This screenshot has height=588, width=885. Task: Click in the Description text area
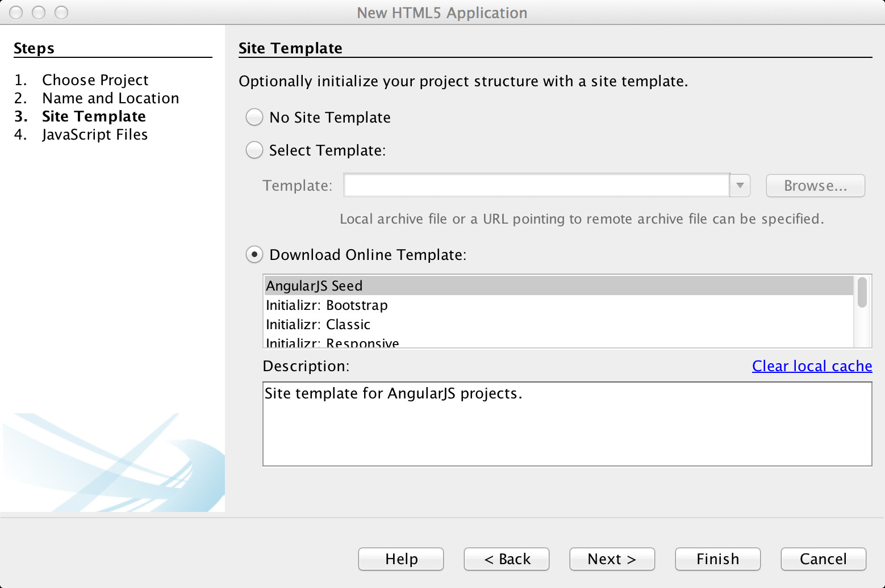tap(567, 424)
